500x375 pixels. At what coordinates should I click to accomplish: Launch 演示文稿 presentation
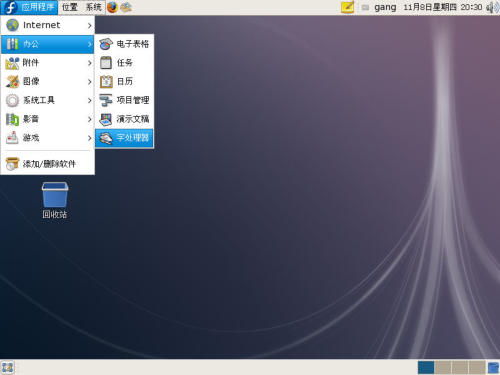124,119
